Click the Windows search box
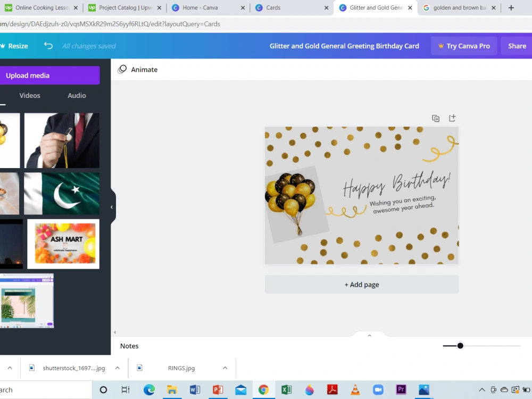Image resolution: width=532 pixels, height=399 pixels. [46, 390]
